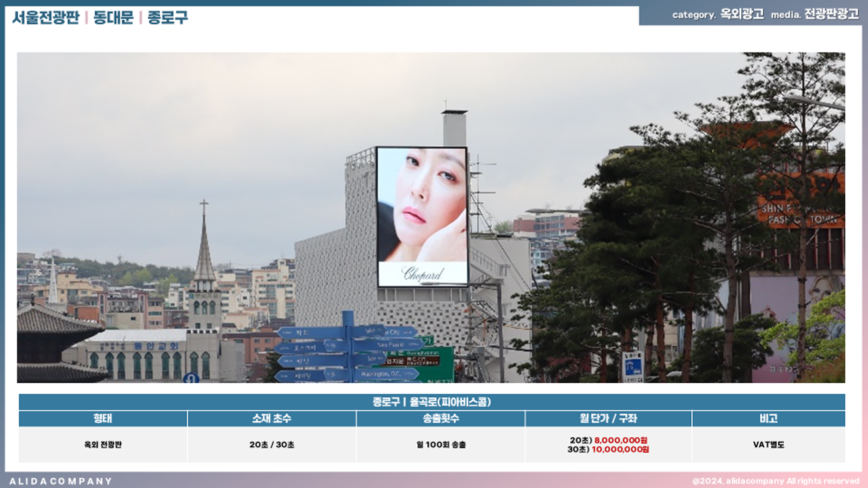This screenshot has width=868, height=488.
Task: Click the 전광판광고 media label
Action: tap(831, 14)
